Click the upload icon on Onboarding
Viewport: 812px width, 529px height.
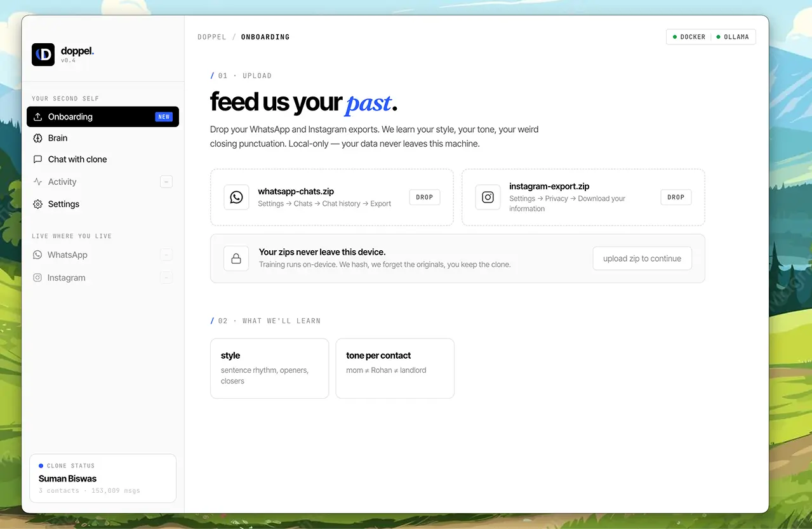point(37,117)
